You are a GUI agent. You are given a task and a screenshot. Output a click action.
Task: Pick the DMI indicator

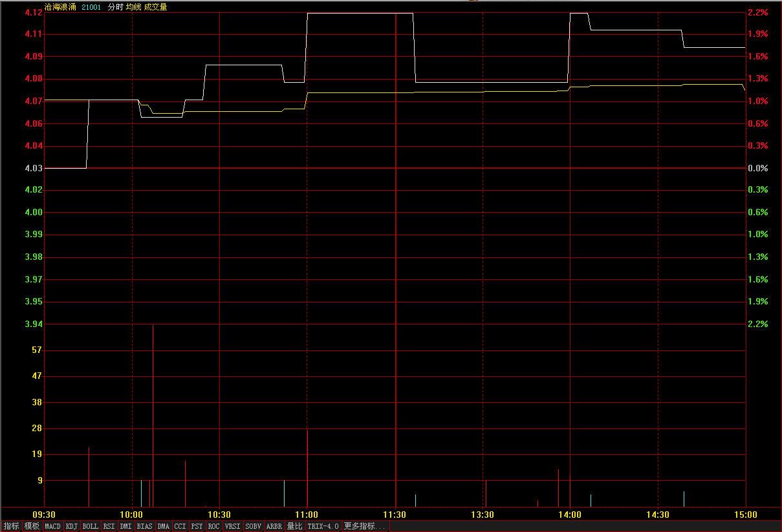(126, 526)
